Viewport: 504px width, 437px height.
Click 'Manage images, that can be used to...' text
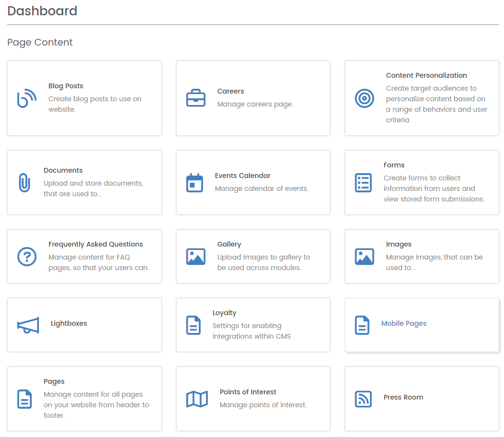(x=434, y=262)
